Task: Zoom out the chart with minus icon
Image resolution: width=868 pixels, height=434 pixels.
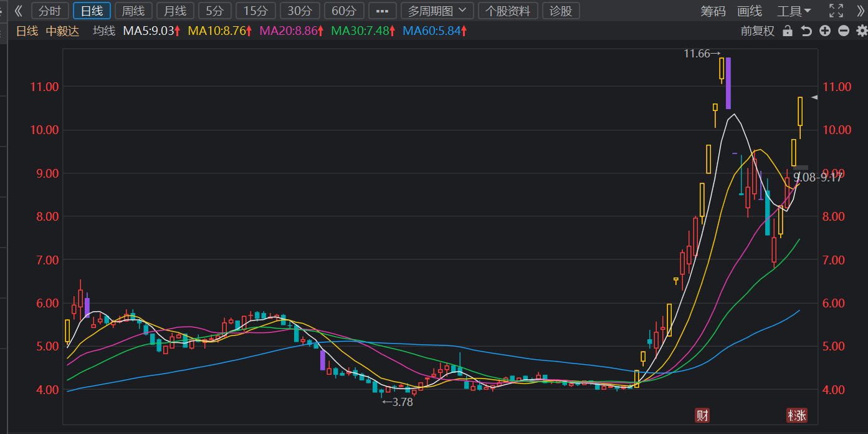Action: [x=844, y=31]
